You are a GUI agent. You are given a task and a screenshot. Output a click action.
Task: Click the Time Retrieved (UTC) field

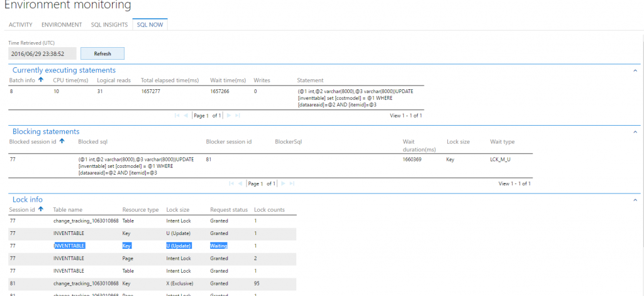(42, 54)
